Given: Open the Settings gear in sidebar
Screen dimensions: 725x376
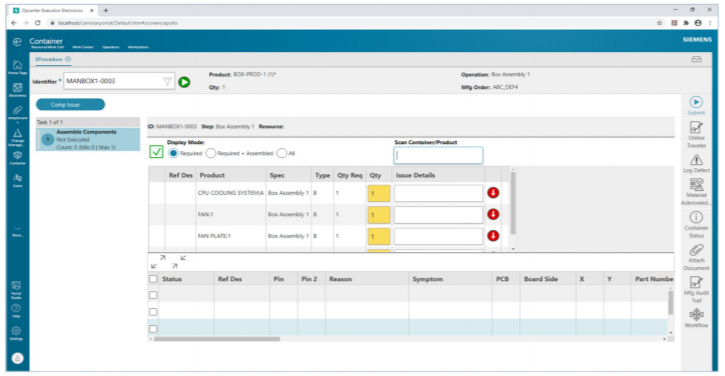Looking at the screenshot, I should click(16, 331).
